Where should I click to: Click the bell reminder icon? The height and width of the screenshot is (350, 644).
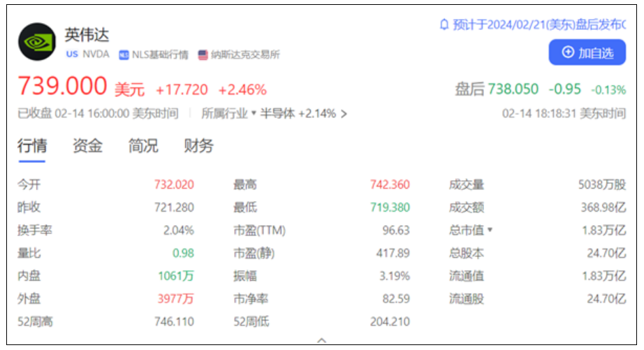point(444,24)
